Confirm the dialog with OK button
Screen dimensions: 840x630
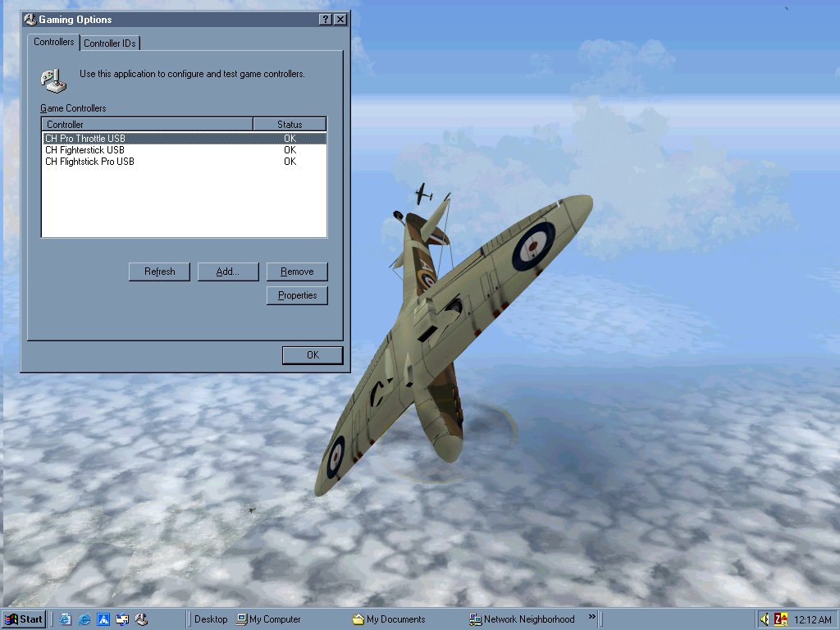tap(313, 354)
